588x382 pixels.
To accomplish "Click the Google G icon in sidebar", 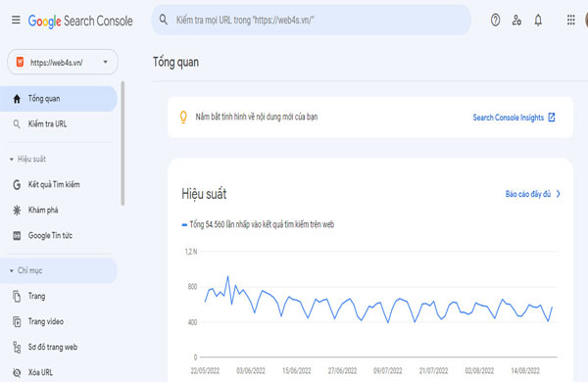I will coord(17,184).
